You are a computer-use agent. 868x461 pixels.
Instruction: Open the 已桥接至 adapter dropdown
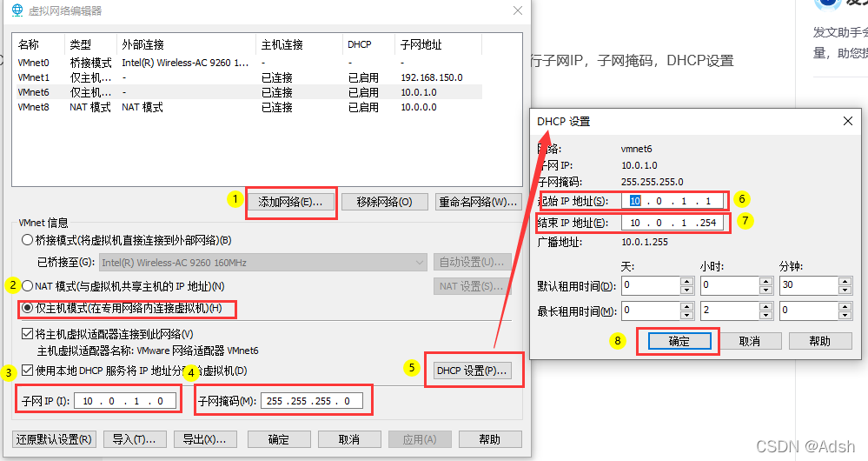(263, 263)
